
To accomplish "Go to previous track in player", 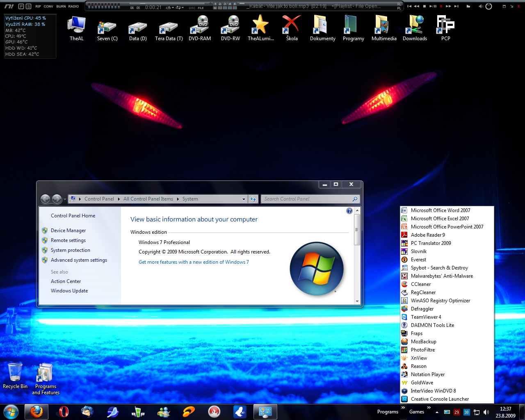I will click(409, 6).
